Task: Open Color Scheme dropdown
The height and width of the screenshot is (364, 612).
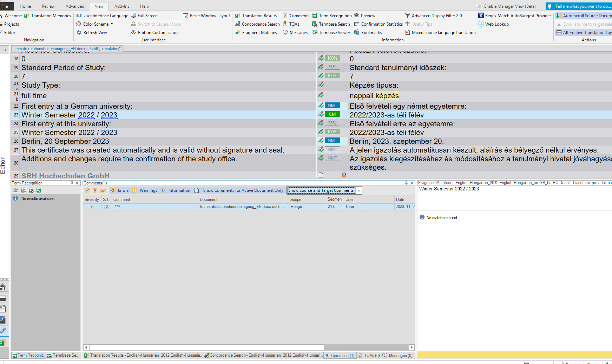Action: 95,24
